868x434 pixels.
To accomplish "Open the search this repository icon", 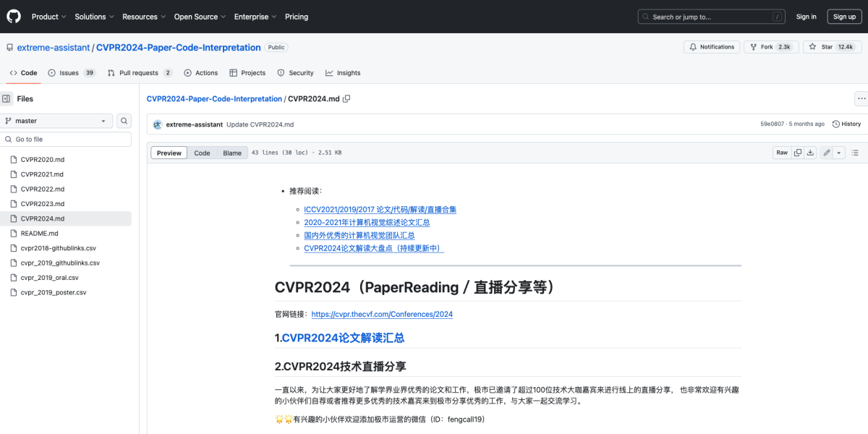I will click(123, 120).
